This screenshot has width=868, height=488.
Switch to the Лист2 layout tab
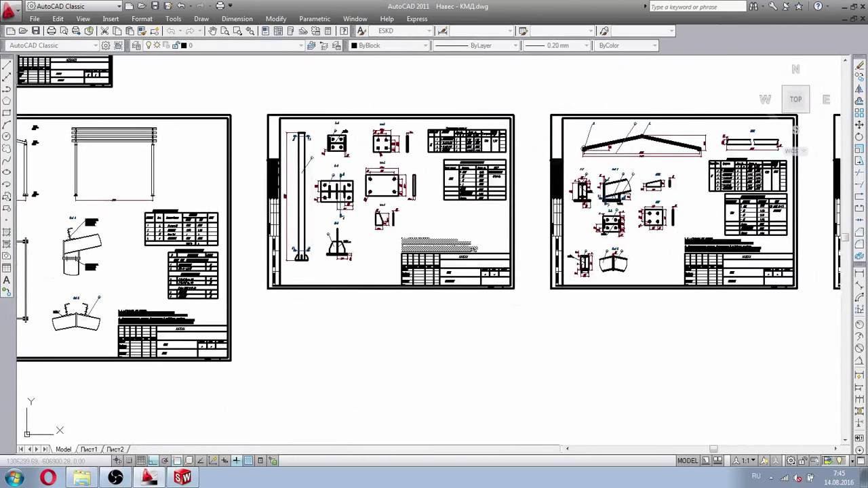(115, 449)
